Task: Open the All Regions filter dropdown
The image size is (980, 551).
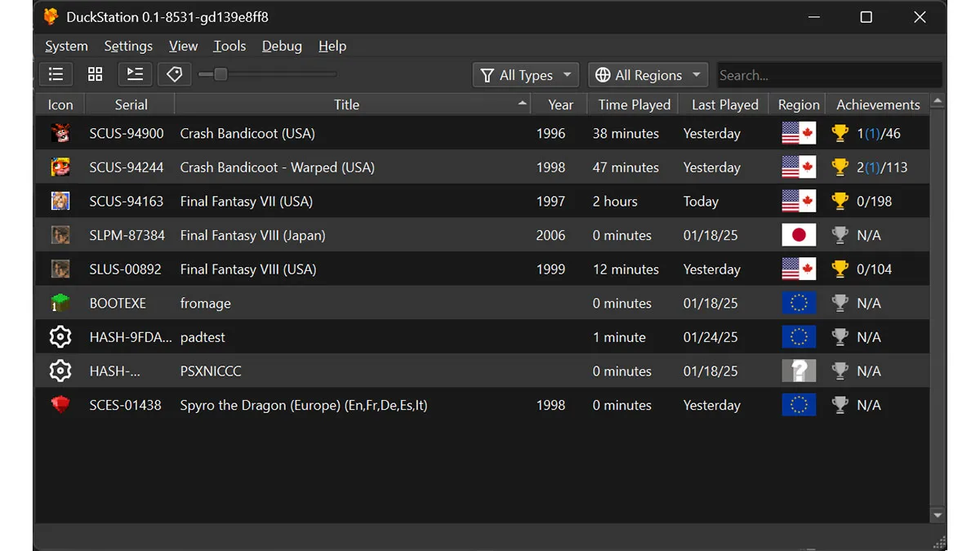Action: tap(648, 75)
